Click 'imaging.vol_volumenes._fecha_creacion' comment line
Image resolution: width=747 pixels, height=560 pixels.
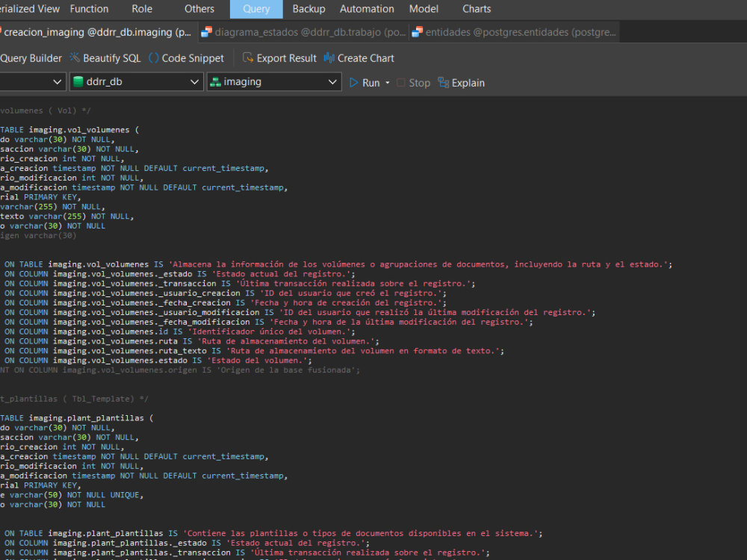226,303
